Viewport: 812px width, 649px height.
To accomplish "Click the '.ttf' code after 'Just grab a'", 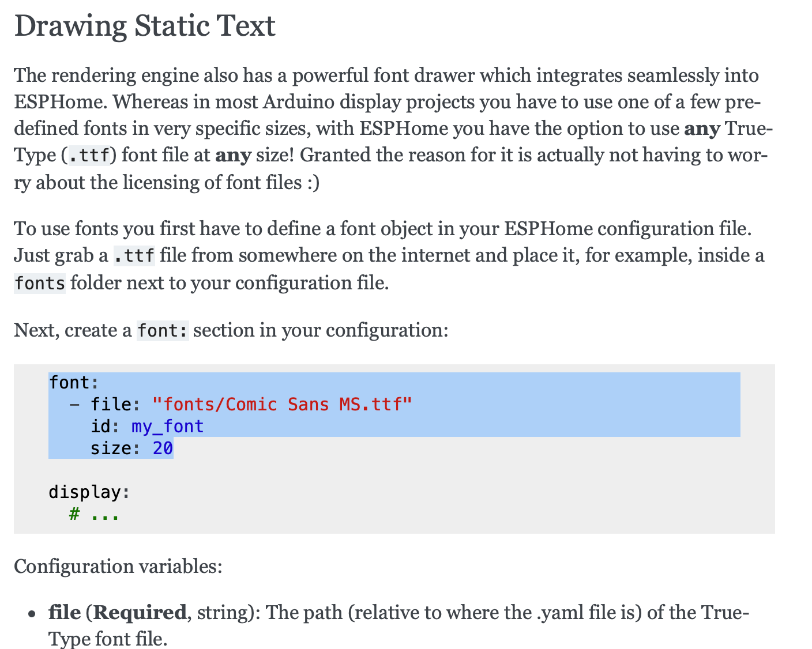I will pyautogui.click(x=134, y=255).
